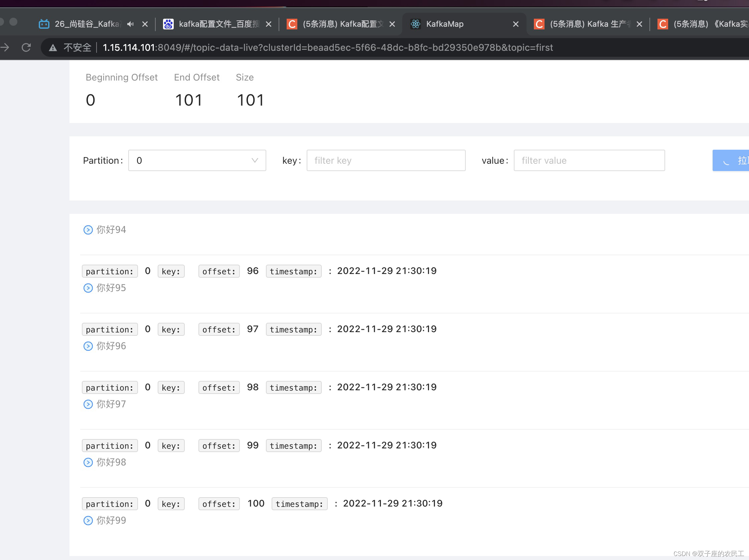
Task: Expand the 你好95 message arrow icon
Action: point(88,288)
